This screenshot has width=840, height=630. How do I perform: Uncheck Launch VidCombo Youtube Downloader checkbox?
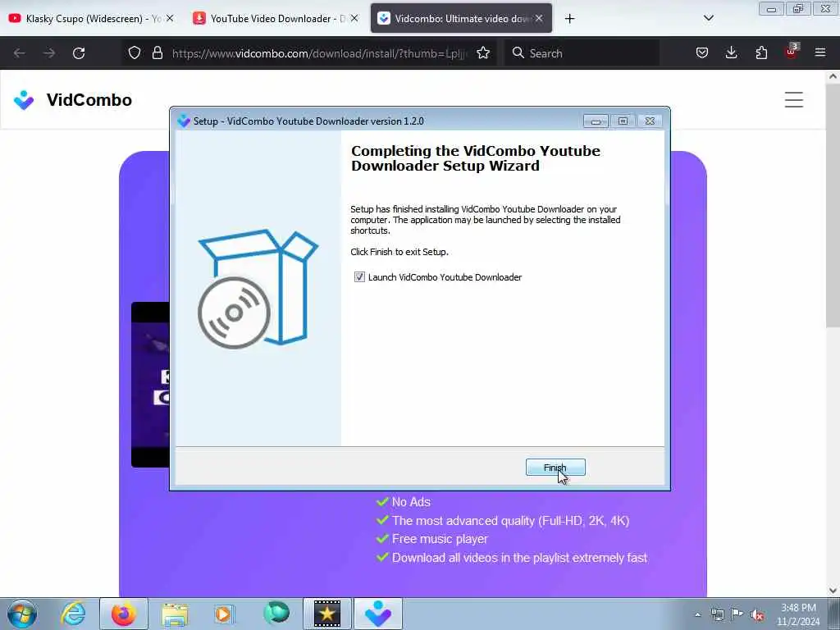[359, 277]
